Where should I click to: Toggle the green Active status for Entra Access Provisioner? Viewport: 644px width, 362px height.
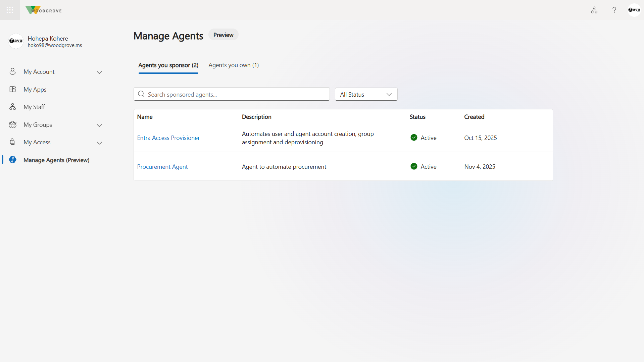click(414, 137)
